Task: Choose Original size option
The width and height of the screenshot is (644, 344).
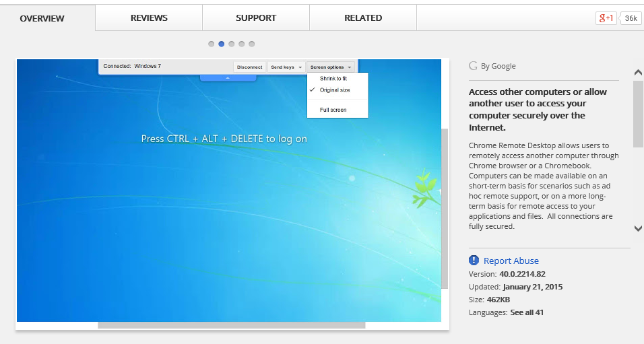Action: point(335,90)
